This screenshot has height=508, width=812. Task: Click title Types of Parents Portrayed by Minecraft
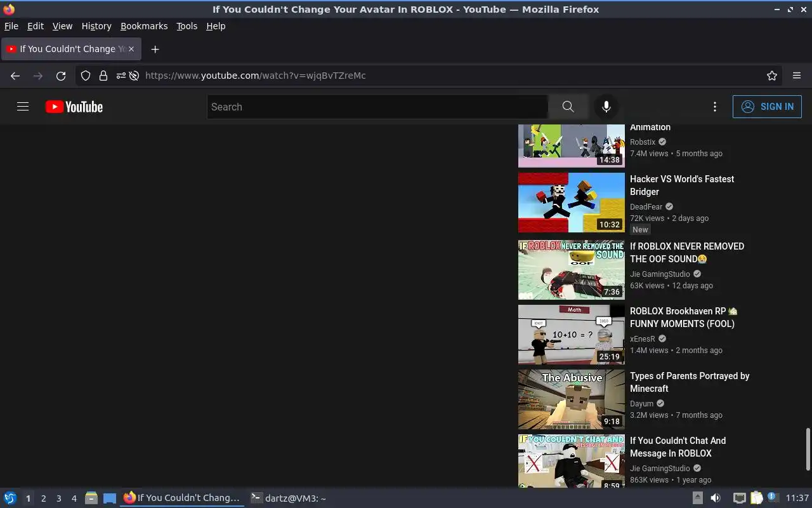[x=690, y=382]
